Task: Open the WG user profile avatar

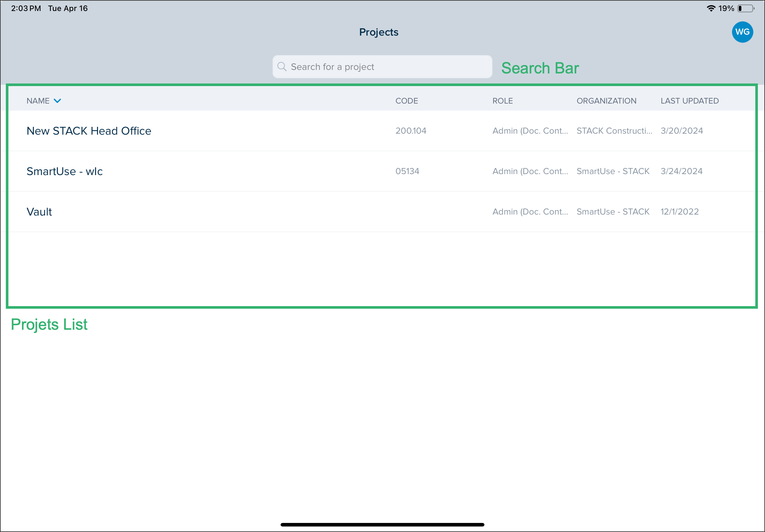Action: pos(742,32)
